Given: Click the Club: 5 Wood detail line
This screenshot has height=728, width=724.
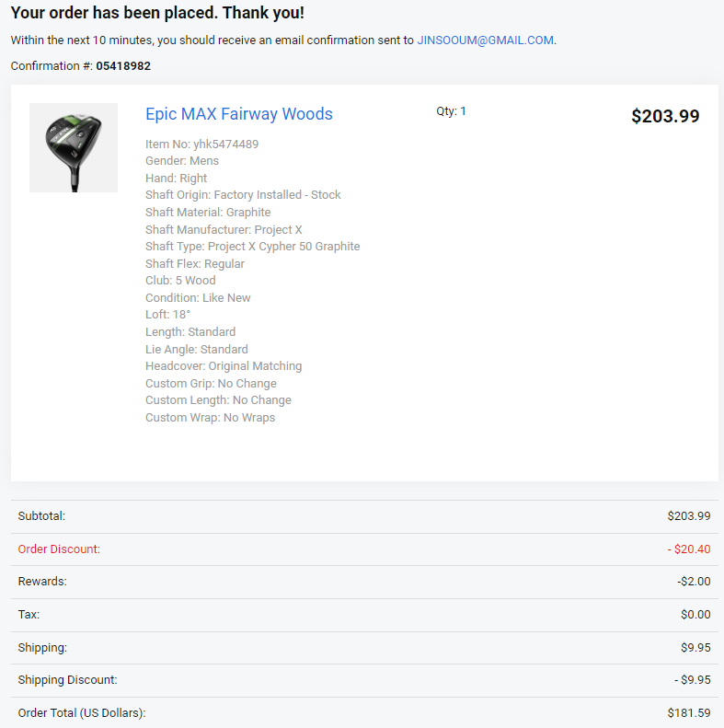Looking at the screenshot, I should tap(180, 281).
